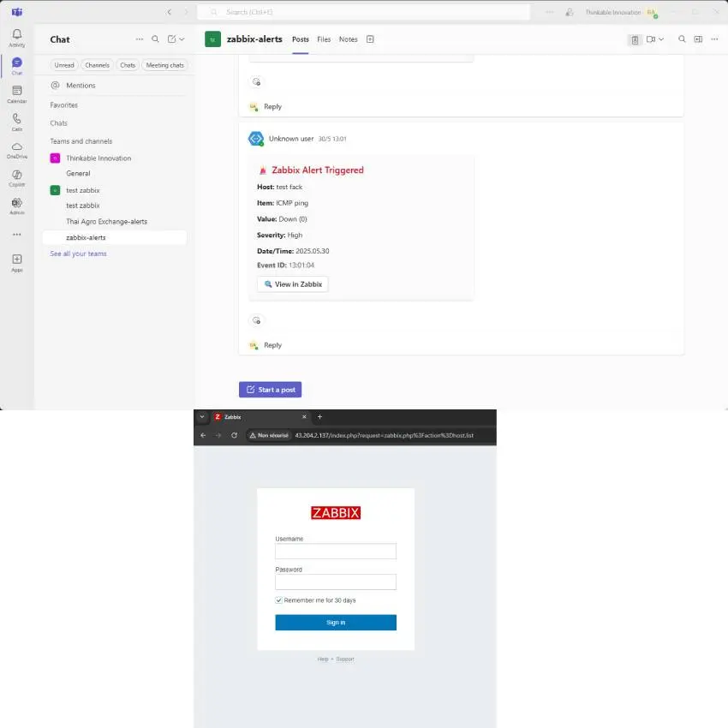Click the Start a post button
Image resolution: width=728 pixels, height=728 pixels.
click(270, 390)
